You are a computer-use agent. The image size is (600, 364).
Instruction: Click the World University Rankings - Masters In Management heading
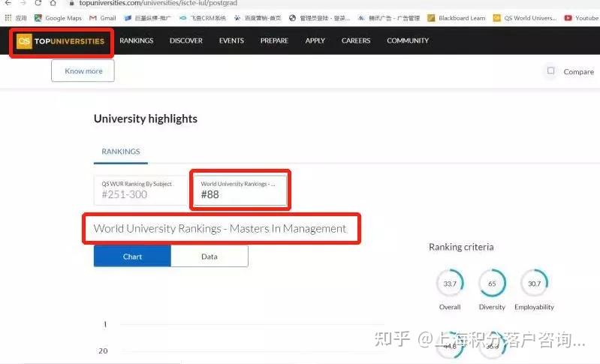(220, 229)
